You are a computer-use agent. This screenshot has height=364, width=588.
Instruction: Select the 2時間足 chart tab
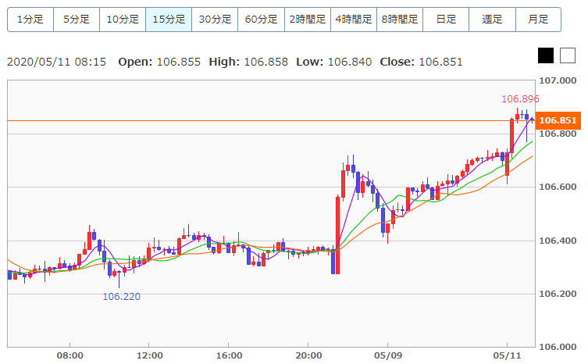click(x=308, y=20)
